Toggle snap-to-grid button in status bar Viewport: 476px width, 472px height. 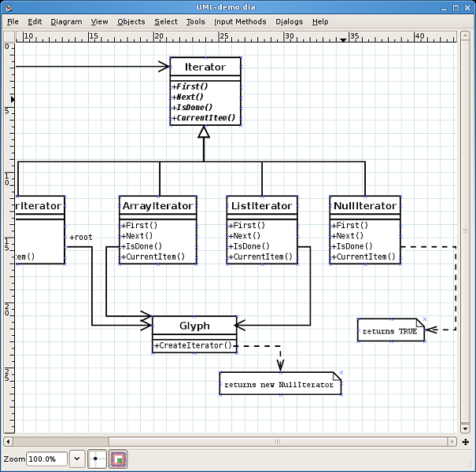click(97, 458)
